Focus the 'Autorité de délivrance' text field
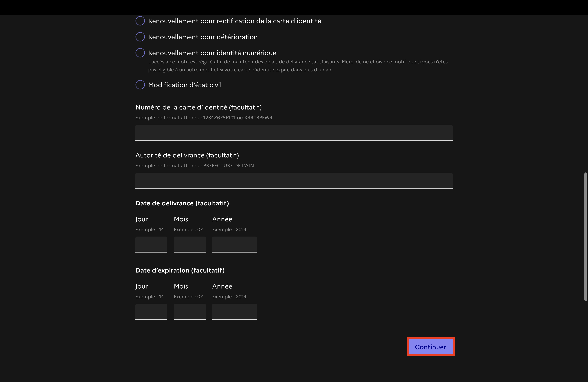The image size is (588, 382). (294, 180)
